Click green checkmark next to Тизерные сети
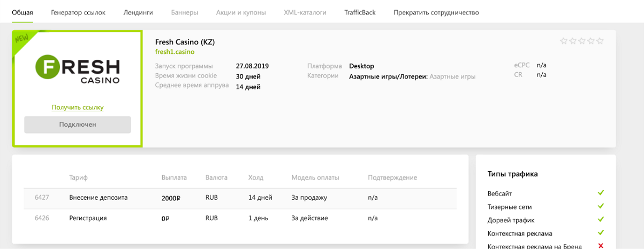 point(601,206)
